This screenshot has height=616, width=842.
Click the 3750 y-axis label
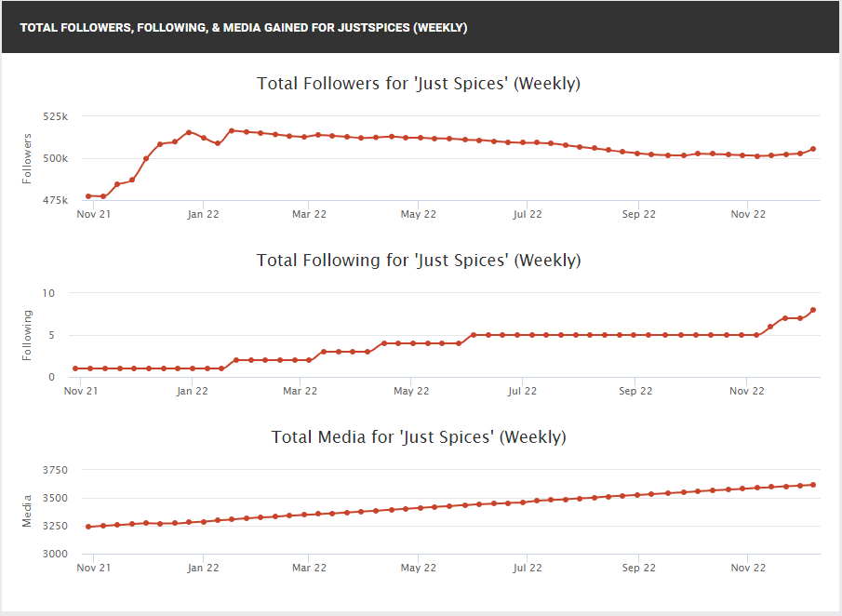coord(55,470)
